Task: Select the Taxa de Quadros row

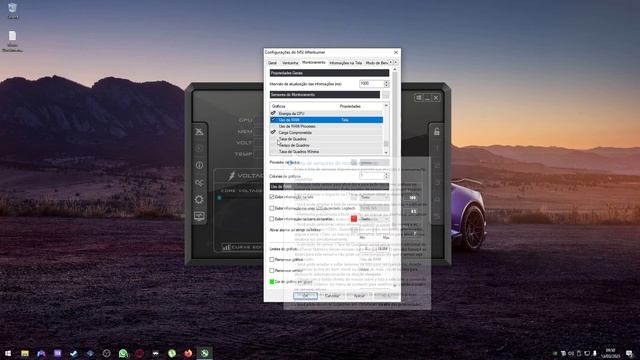Action: 326,139
